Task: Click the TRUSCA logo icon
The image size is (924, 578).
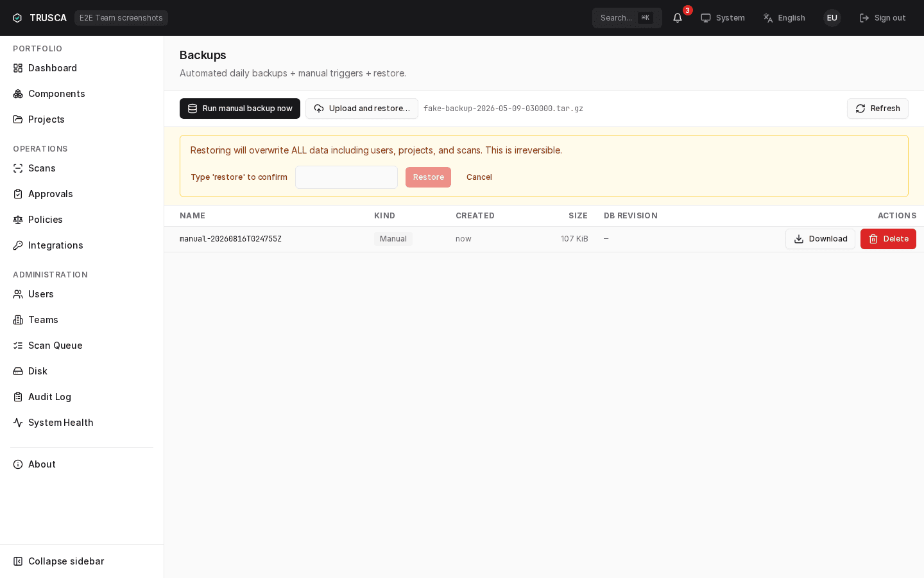Action: click(x=17, y=18)
